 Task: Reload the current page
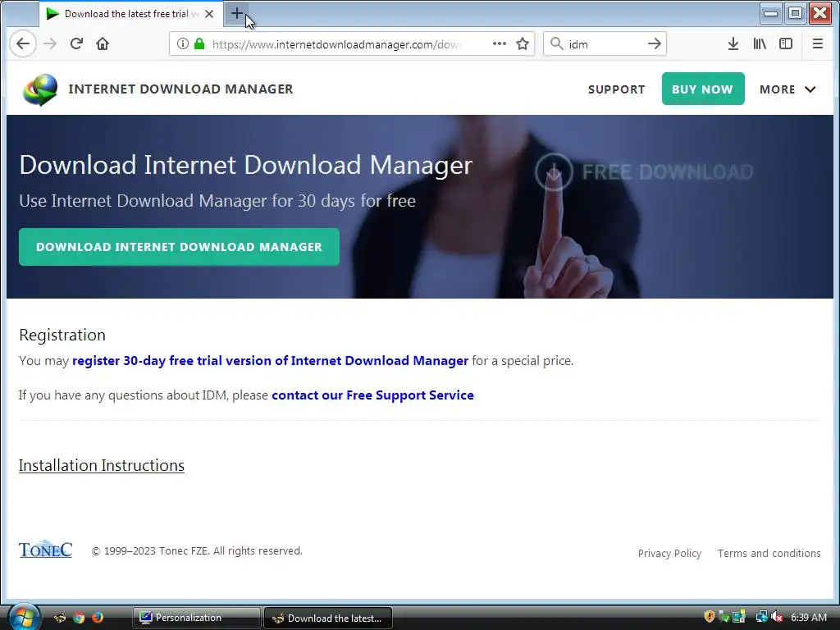click(x=76, y=44)
